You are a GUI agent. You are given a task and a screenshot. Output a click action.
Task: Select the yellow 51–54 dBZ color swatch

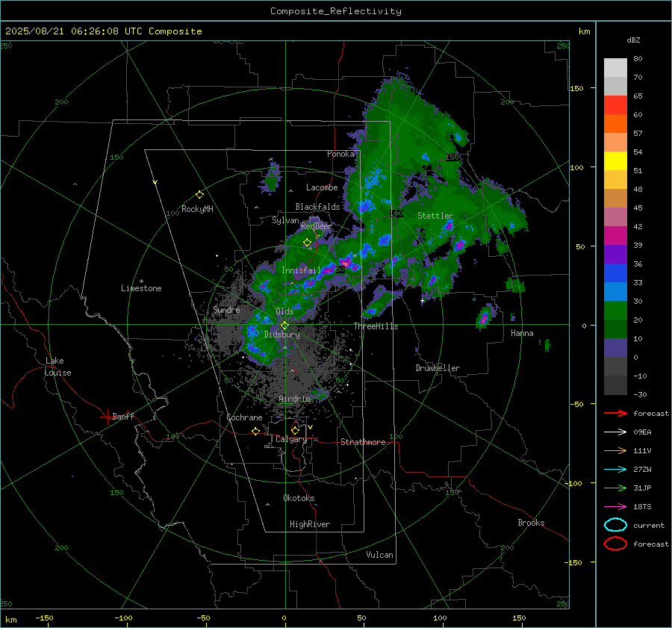pyautogui.click(x=615, y=161)
